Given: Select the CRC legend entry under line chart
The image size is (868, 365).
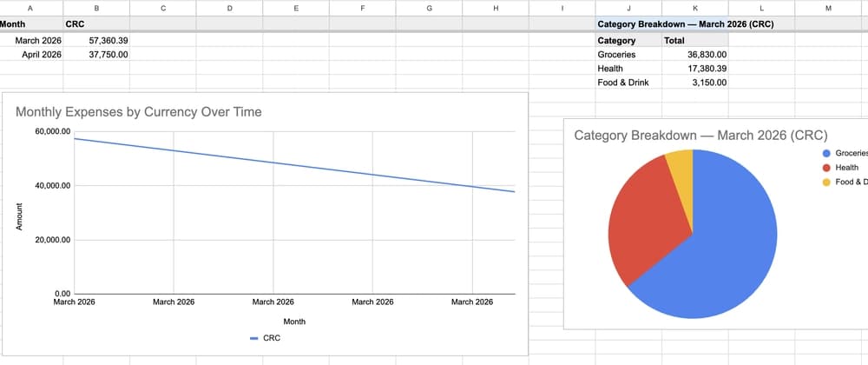Looking at the screenshot, I should (x=265, y=338).
